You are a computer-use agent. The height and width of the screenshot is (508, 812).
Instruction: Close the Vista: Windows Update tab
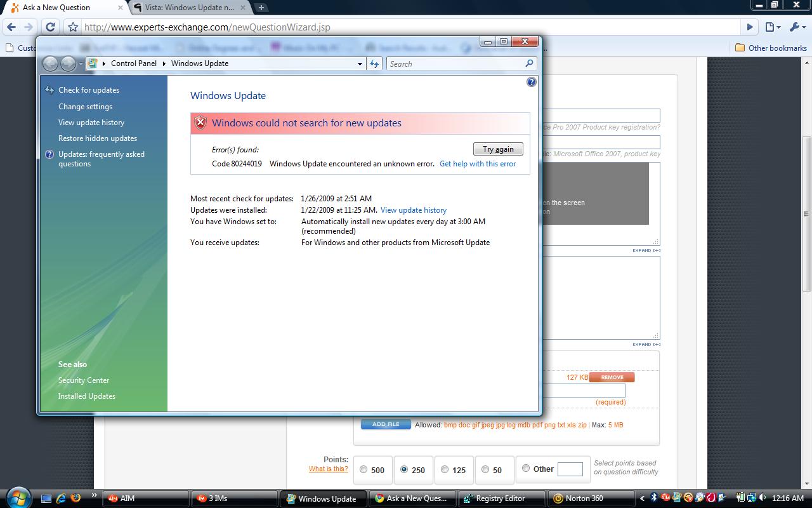pos(243,8)
